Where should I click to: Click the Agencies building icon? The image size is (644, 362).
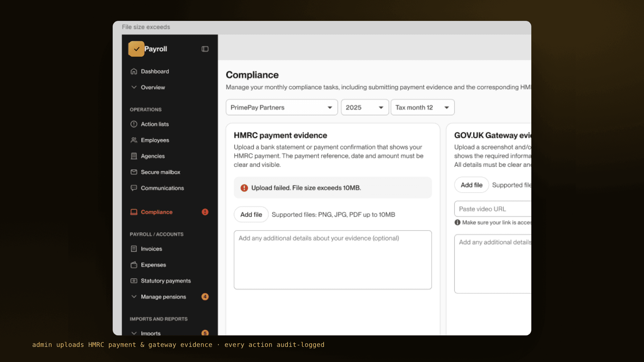pos(134,156)
